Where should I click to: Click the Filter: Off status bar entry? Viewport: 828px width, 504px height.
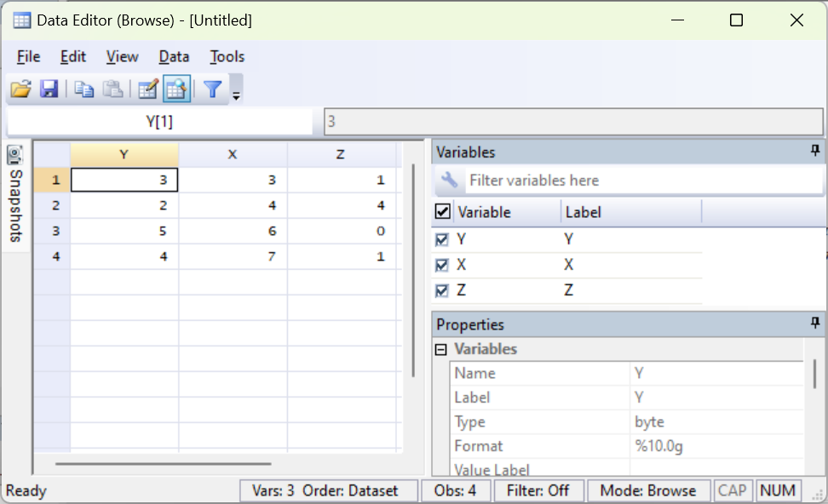[x=538, y=490]
